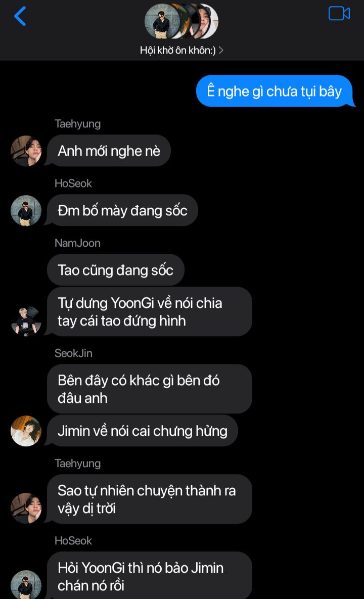
Task: Select message Bên đây có khác gì
Action: click(x=149, y=389)
